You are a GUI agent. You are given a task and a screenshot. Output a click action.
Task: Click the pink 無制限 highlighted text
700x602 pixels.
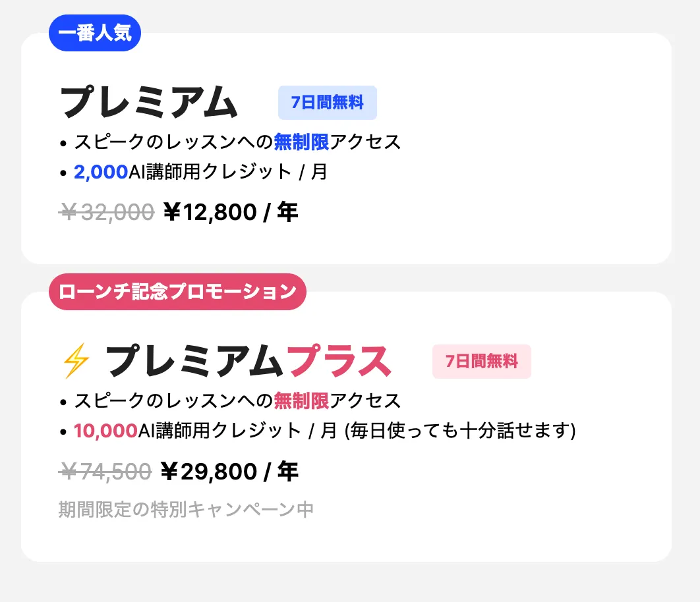pyautogui.click(x=301, y=400)
